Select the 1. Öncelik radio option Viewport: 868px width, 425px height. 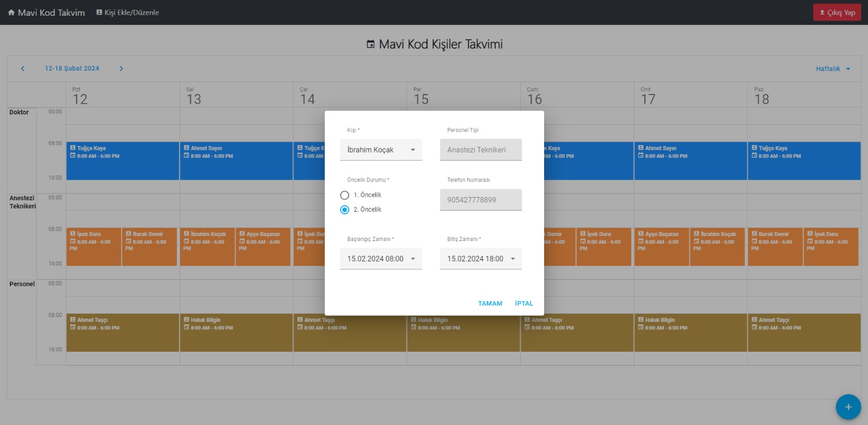(344, 195)
